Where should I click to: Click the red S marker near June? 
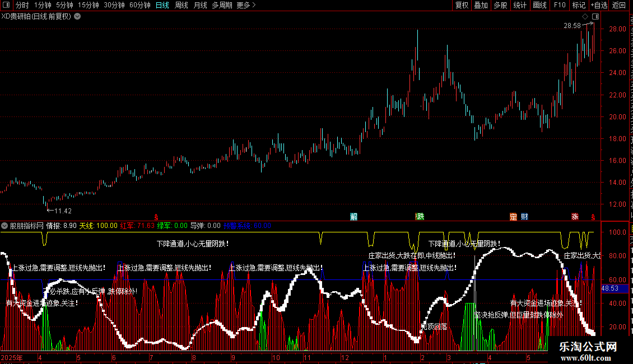(156, 217)
